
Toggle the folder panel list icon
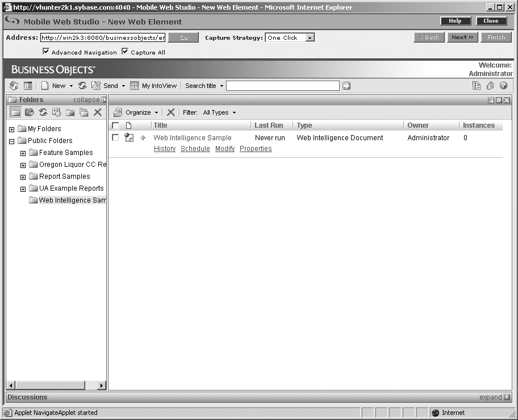coord(28,86)
